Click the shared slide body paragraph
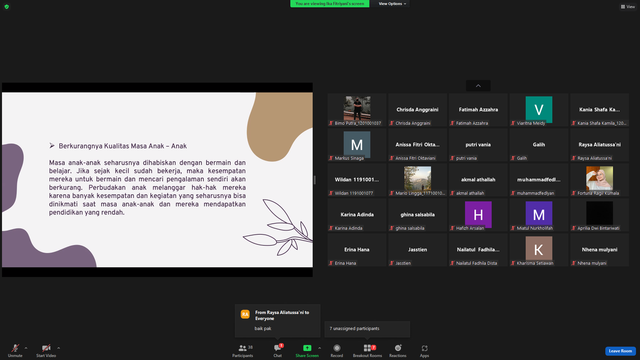The width and height of the screenshot is (640, 360). click(147, 187)
